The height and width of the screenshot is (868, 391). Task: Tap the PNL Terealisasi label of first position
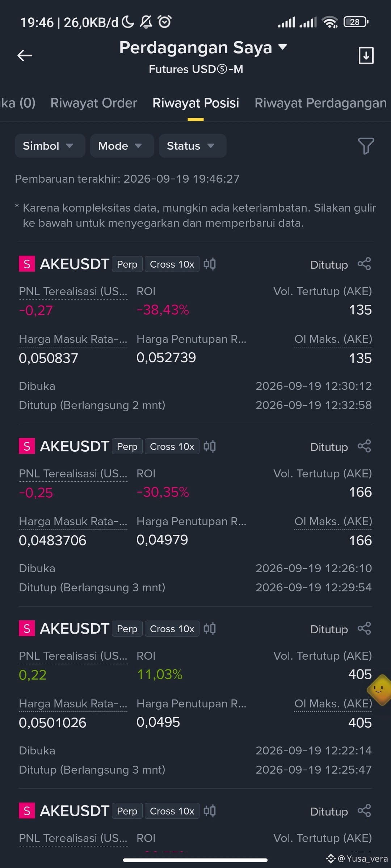(73, 291)
